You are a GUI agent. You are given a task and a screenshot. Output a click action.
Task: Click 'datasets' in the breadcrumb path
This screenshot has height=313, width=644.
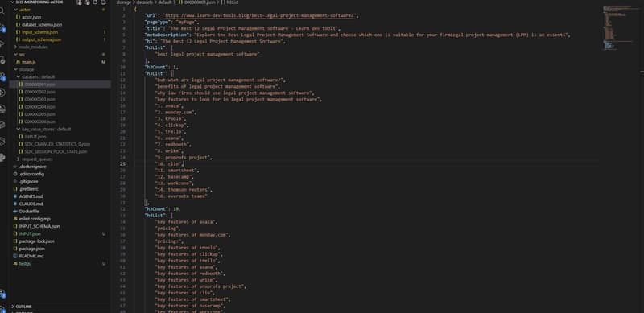(144, 2)
